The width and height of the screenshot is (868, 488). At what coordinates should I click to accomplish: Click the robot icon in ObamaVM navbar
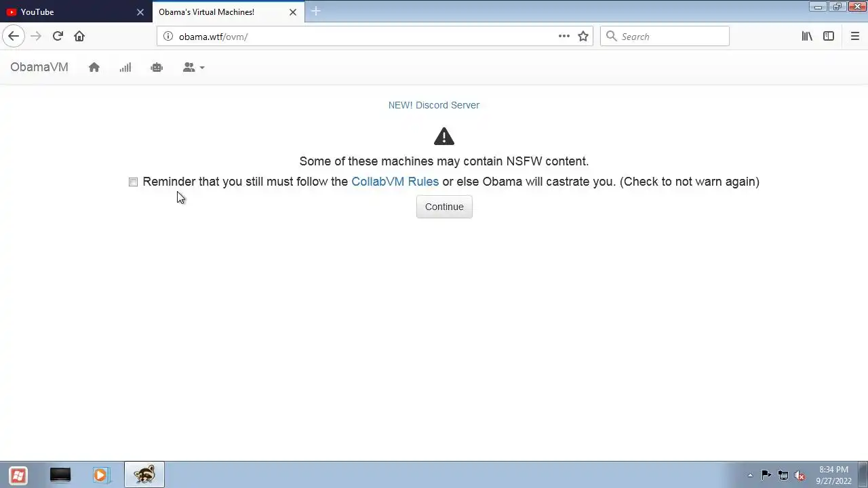[157, 67]
